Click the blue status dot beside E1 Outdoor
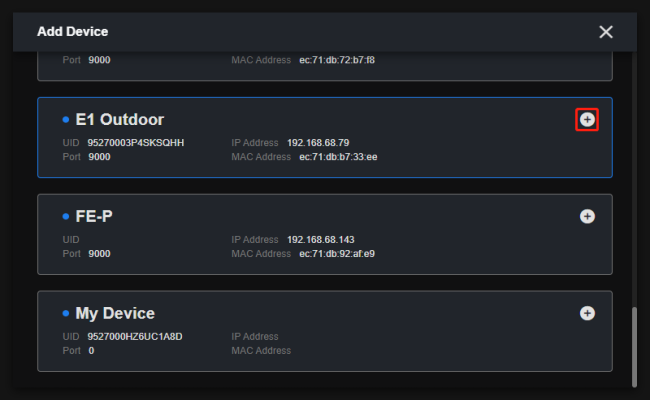650x400 pixels. [x=66, y=120]
